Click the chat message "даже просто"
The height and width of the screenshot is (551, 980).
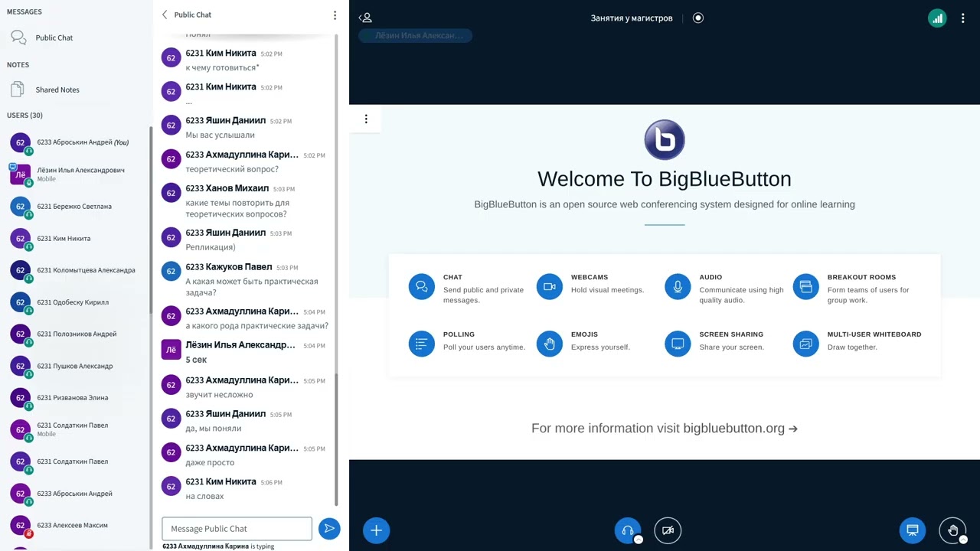(210, 462)
